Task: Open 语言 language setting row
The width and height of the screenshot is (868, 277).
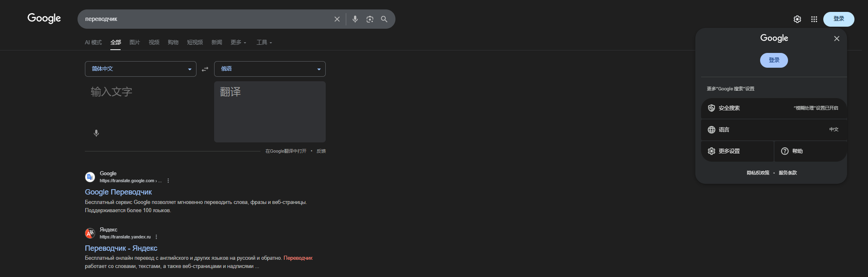Action: [x=774, y=130]
